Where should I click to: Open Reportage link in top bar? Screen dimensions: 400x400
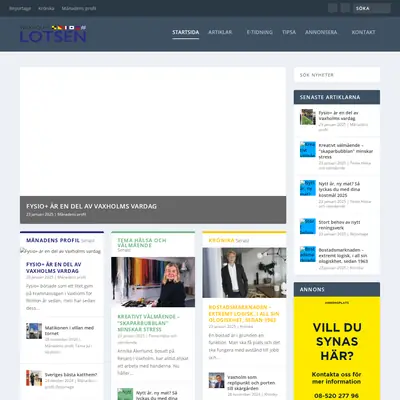pos(20,8)
